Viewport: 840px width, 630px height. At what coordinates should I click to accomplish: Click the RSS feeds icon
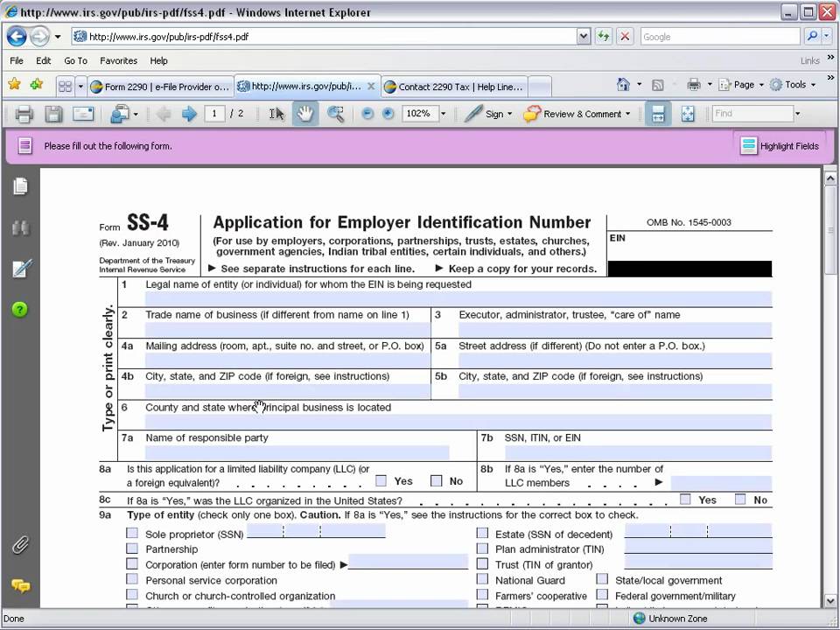coord(658,85)
